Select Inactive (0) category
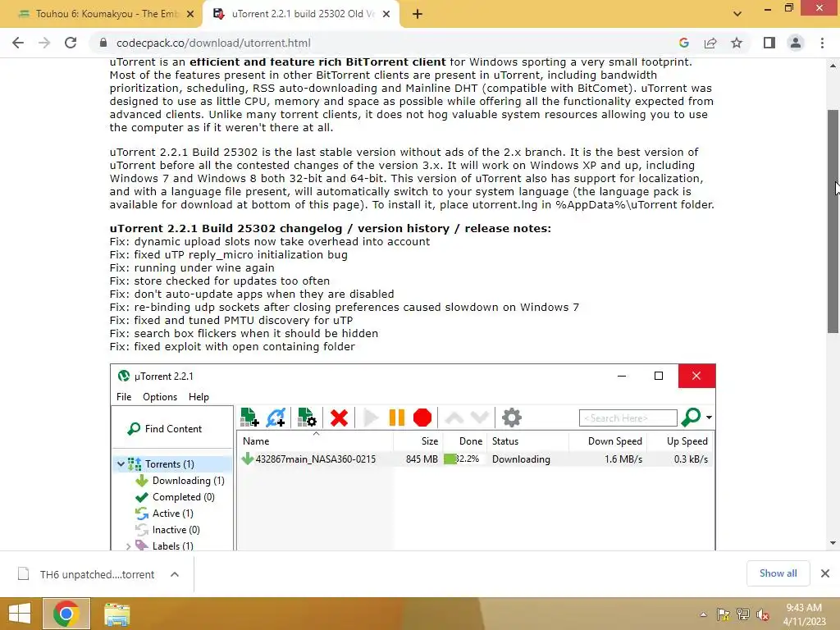The height and width of the screenshot is (630, 840). 176,530
